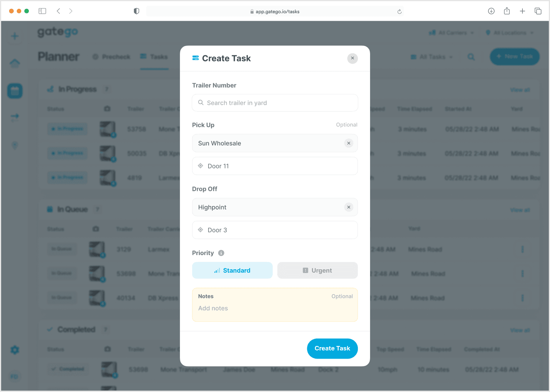550x392 pixels.
Task: Choose Urgent priority
Action: [318, 270]
